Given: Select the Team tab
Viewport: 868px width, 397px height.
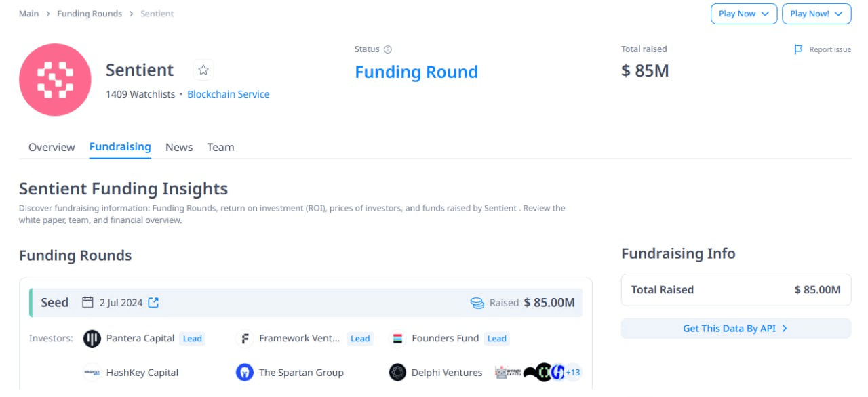Looking at the screenshot, I should click(x=220, y=147).
